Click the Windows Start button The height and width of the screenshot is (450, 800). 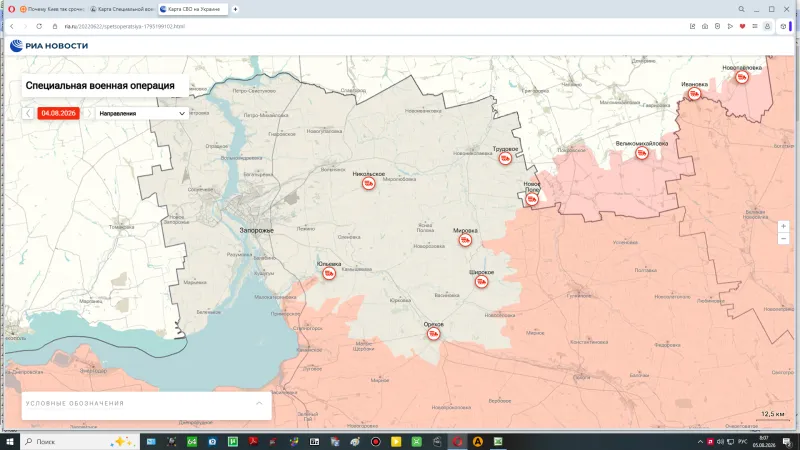(x=10, y=441)
